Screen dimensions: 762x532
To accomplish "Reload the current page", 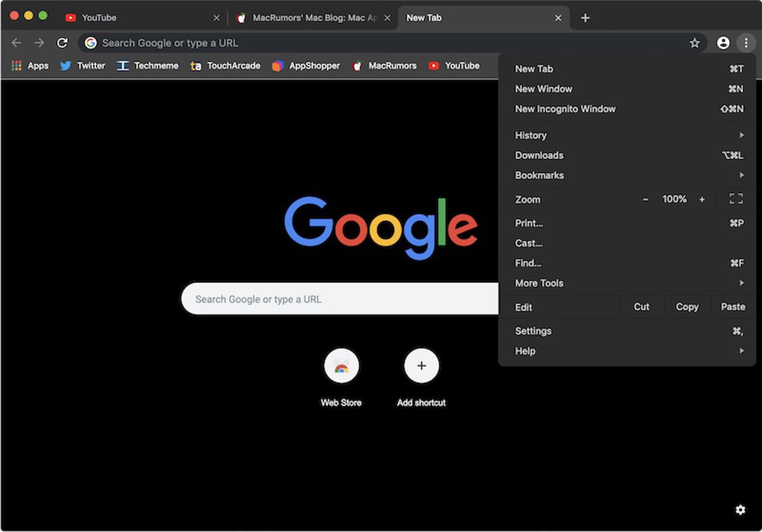I will point(62,43).
